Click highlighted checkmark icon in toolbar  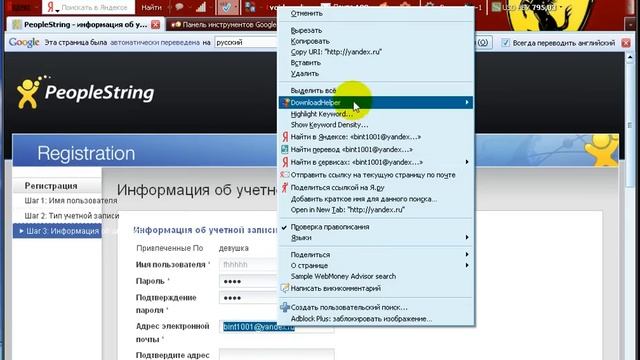point(227,7)
